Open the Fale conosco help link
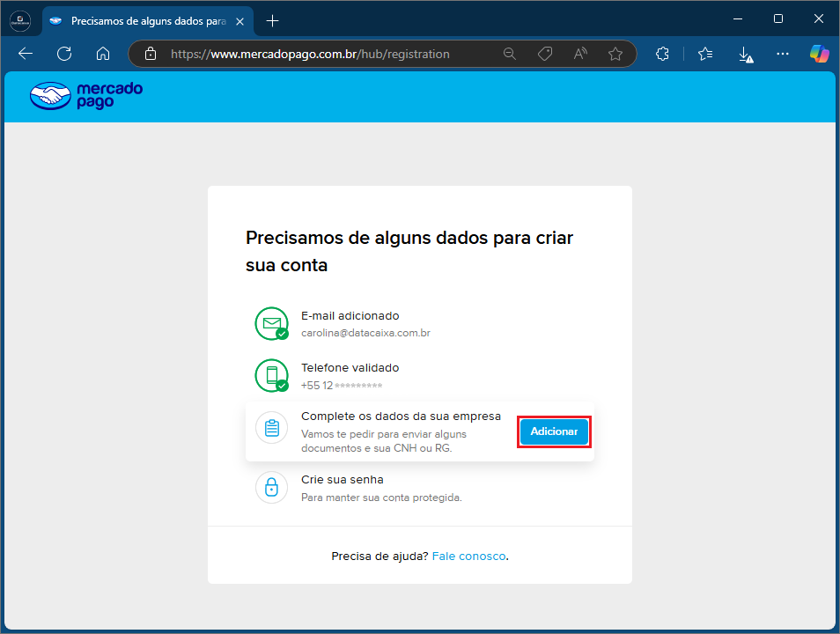This screenshot has width=840, height=634. 468,557
